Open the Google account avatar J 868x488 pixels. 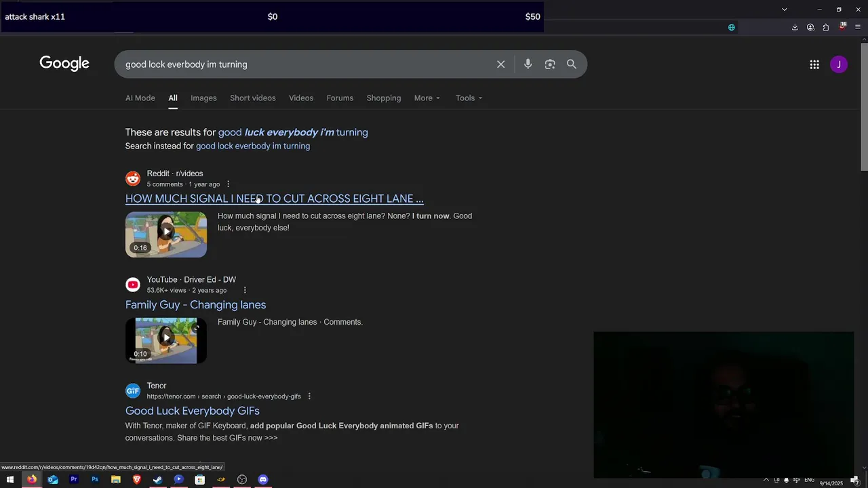click(x=839, y=64)
